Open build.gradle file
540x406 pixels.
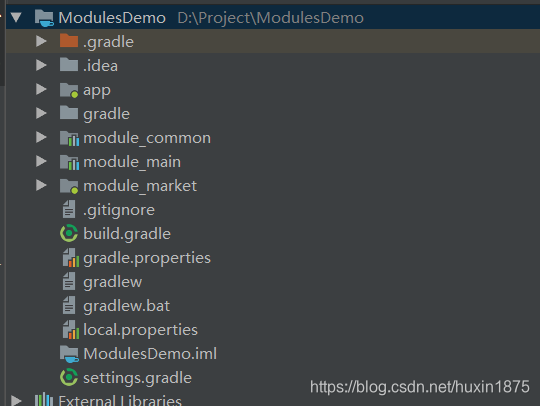(127, 234)
